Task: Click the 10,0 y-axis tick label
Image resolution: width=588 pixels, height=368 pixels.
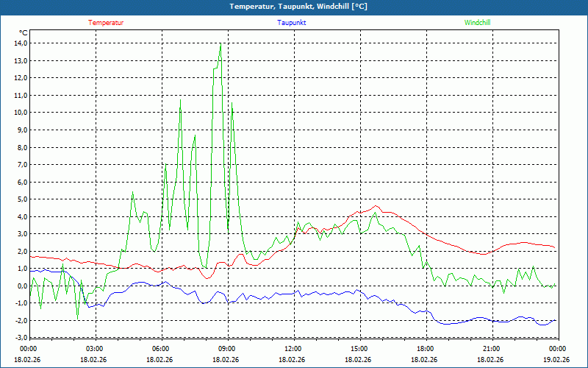Action: (x=21, y=113)
